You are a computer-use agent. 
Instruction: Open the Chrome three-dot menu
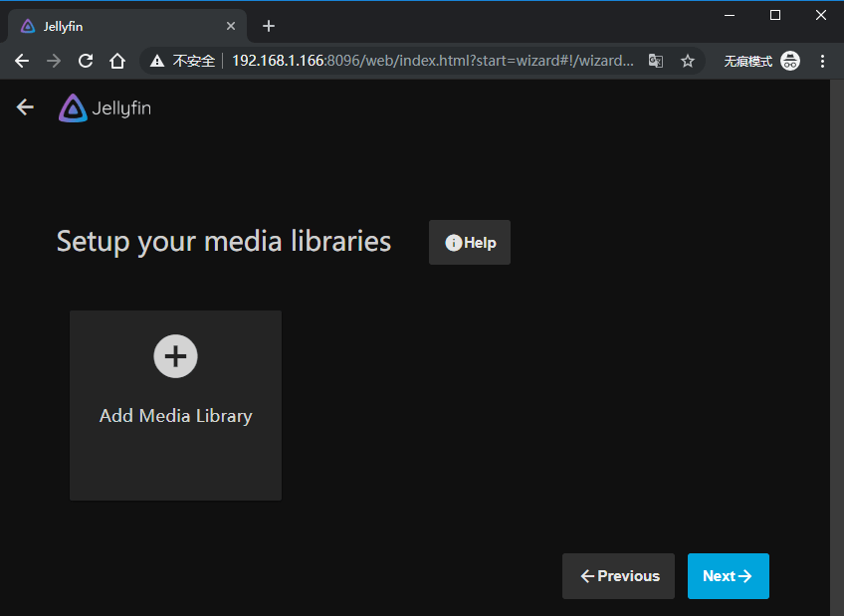(x=821, y=61)
